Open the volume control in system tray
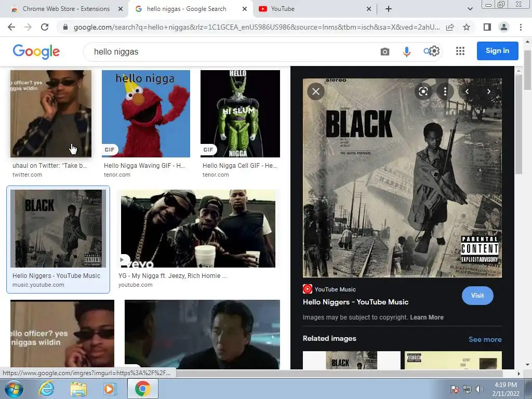The height and width of the screenshot is (399, 532). pos(479,389)
